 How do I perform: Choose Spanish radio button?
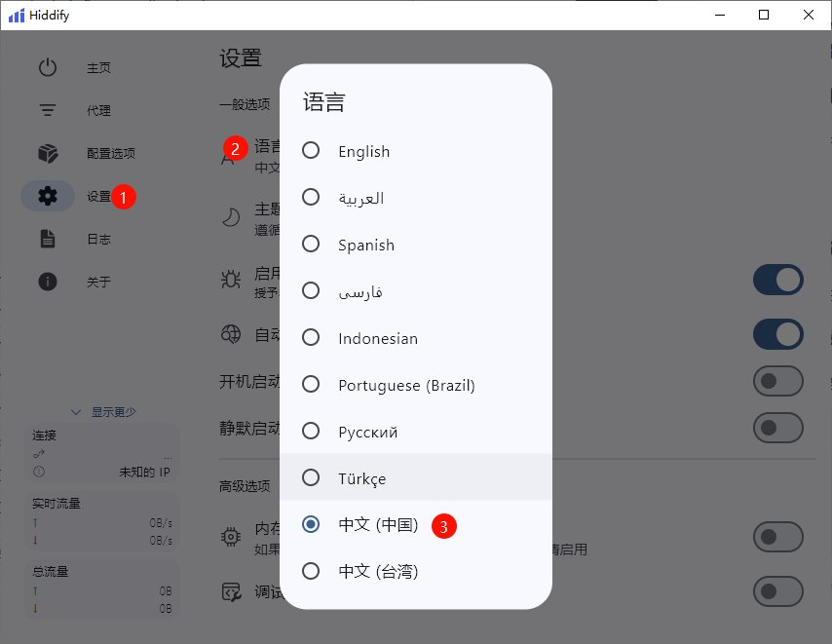(311, 245)
